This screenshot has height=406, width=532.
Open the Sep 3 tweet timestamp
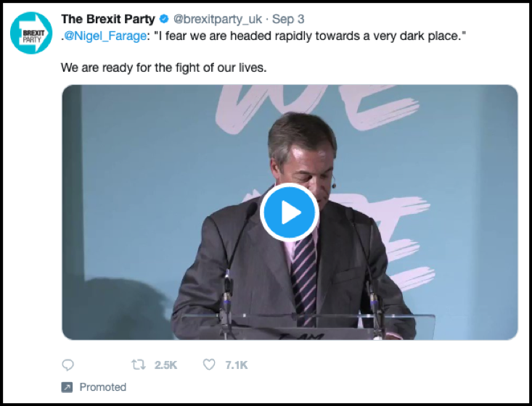click(288, 20)
